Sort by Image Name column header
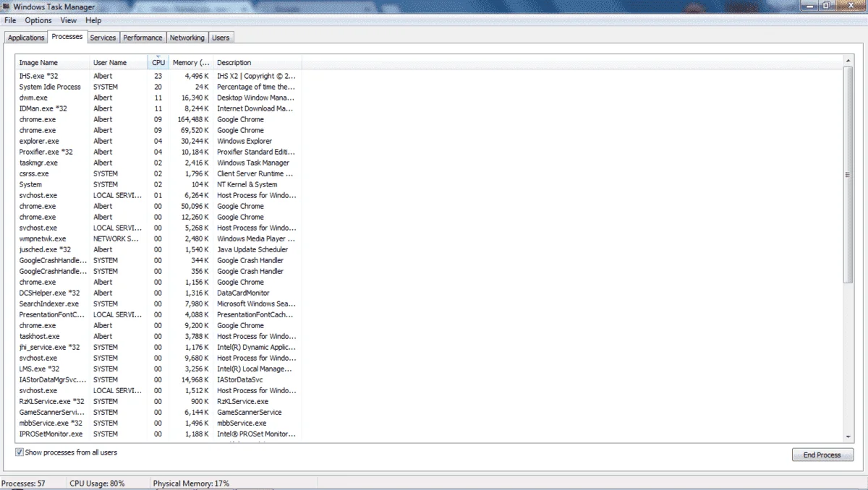 pyautogui.click(x=53, y=62)
